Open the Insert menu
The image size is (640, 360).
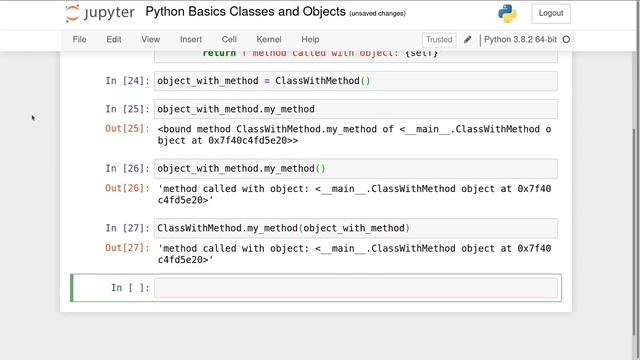click(191, 40)
